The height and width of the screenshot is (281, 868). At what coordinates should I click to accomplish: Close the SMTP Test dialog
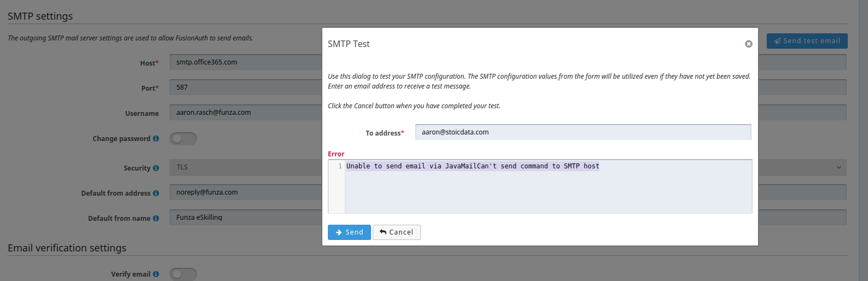pos(748,44)
